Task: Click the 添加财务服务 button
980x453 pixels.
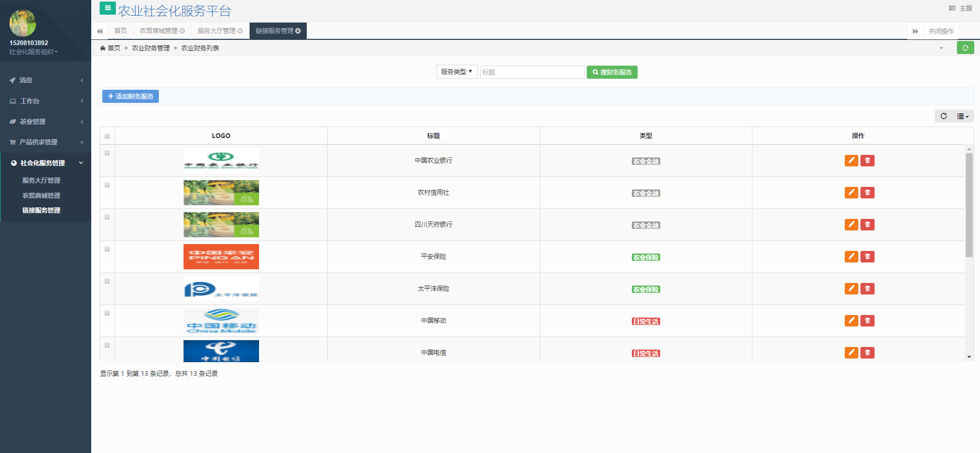Action: tap(131, 97)
